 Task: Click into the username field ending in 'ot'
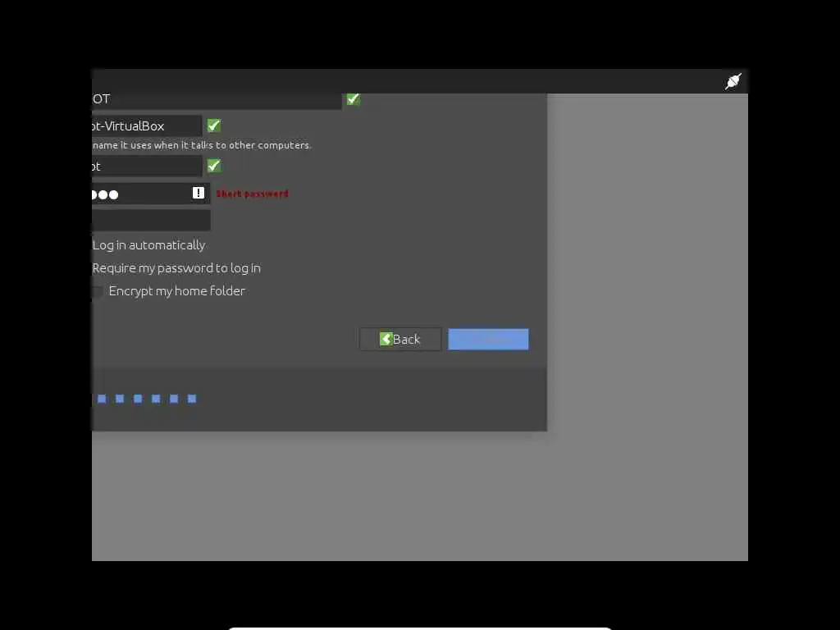[147, 166]
